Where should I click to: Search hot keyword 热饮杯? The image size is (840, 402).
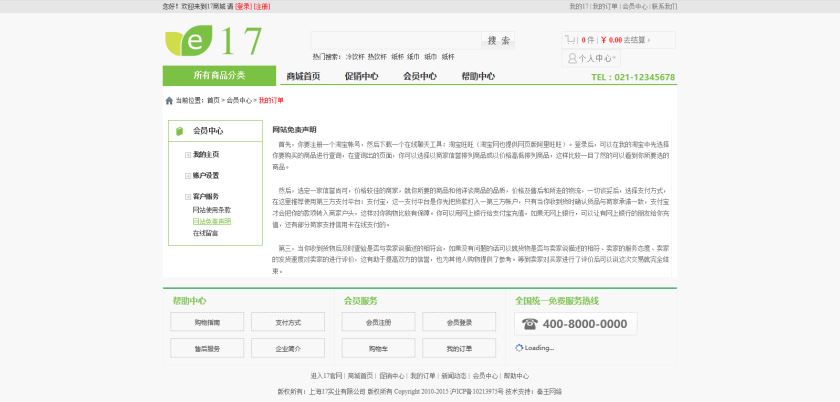(x=377, y=57)
